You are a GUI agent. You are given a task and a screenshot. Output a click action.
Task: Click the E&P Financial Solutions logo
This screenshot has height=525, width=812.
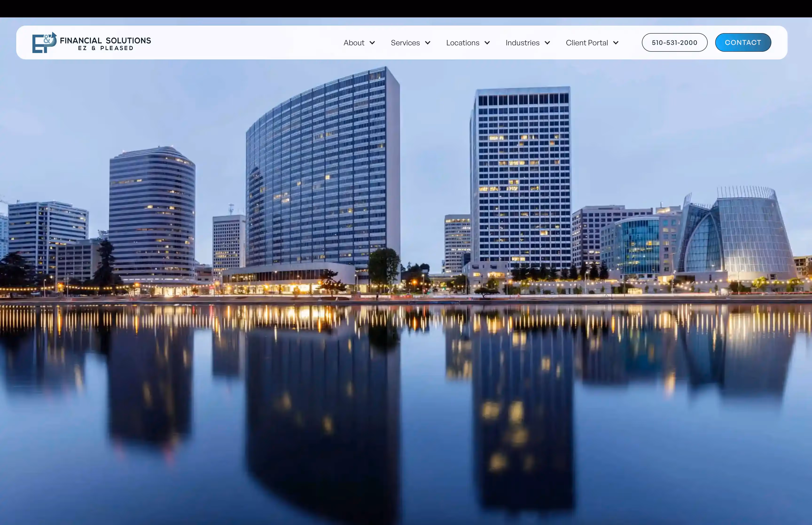coord(91,43)
